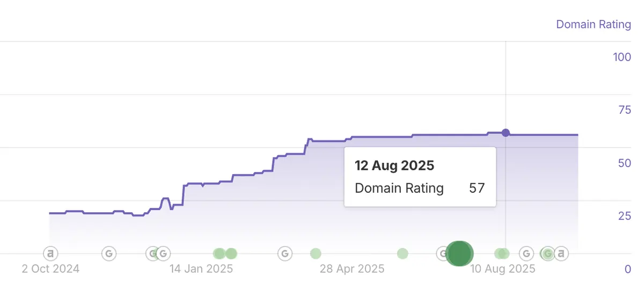Image resolution: width=644 pixels, height=289 pixels.
Task: Click the right dot of the green pair above 14 Jan 2025
Action: click(x=231, y=254)
